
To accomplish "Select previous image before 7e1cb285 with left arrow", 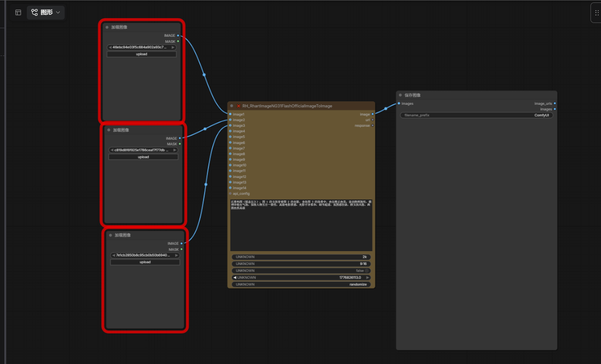I will click(113, 255).
